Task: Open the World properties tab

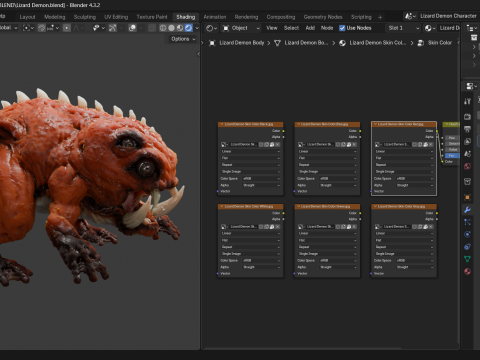Action: (x=467, y=166)
